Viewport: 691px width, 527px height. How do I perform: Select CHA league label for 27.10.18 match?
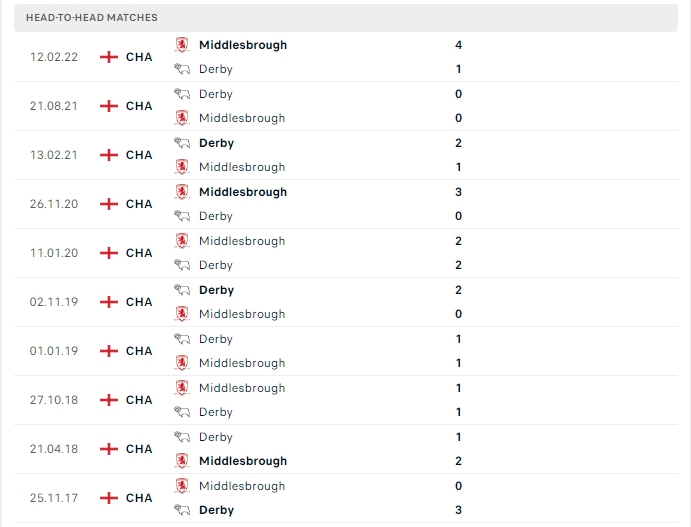click(139, 400)
